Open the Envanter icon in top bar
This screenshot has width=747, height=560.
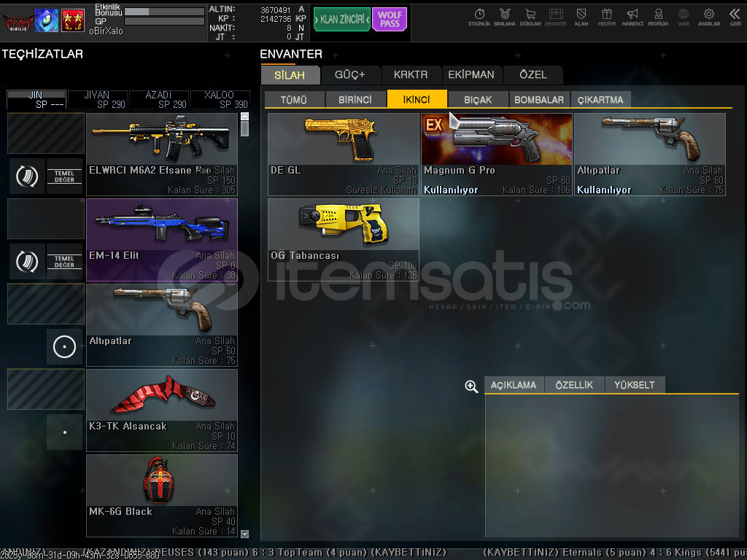pos(555,17)
